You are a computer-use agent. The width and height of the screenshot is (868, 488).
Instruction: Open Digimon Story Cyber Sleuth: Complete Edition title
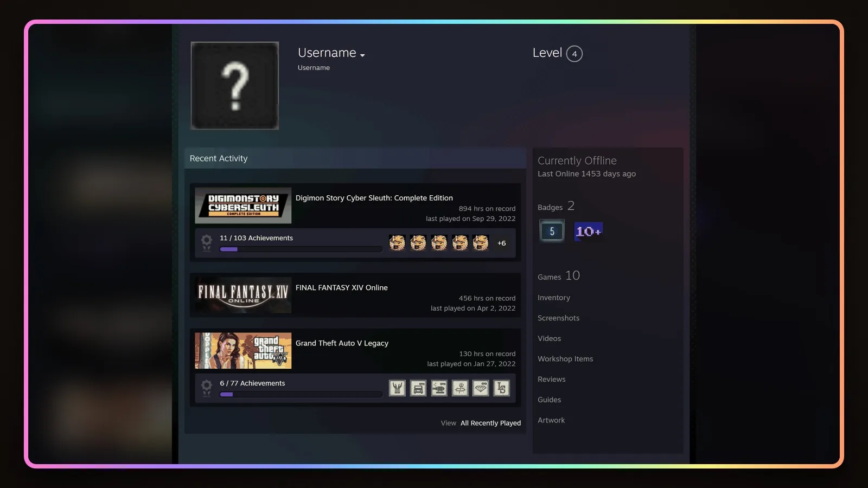click(374, 198)
